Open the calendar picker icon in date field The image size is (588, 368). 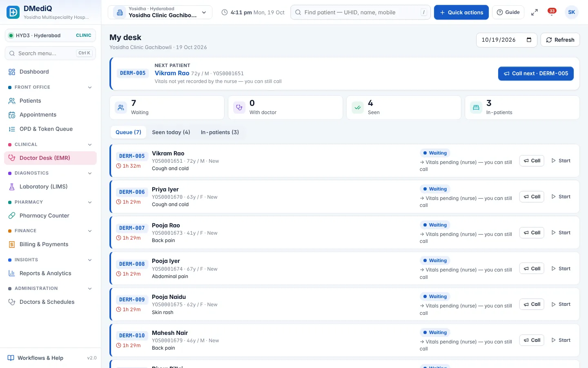click(x=529, y=40)
